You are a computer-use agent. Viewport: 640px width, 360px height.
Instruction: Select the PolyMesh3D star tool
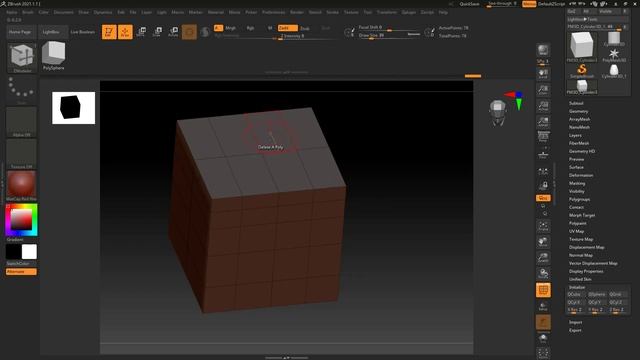click(x=613, y=55)
